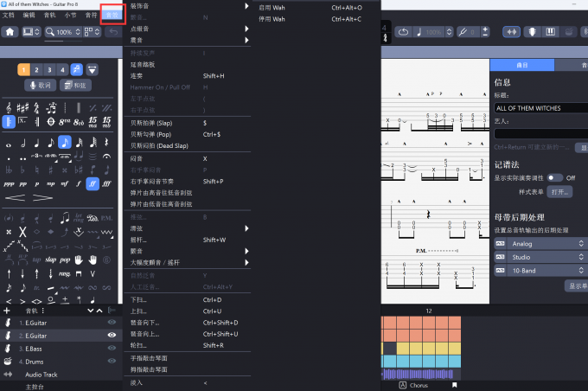Toggle visibility of the Drums track
This screenshot has height=391, width=588.
(112, 361)
